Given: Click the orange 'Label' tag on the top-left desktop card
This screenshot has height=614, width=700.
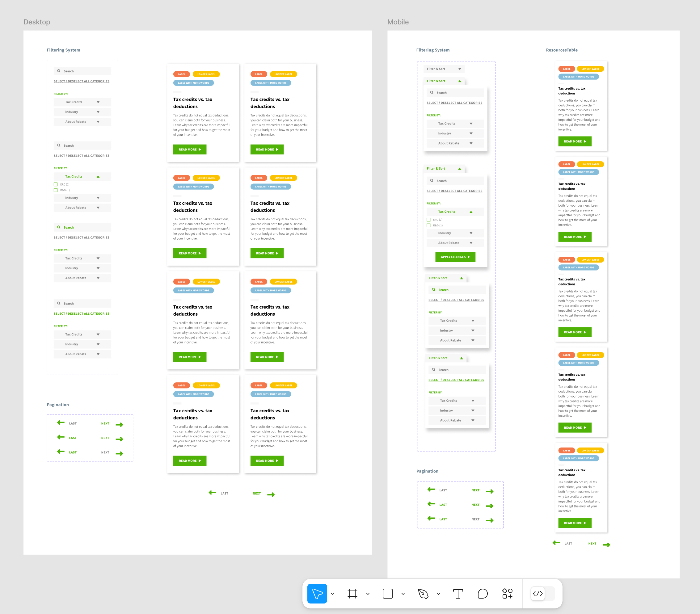Looking at the screenshot, I should pos(182,74).
